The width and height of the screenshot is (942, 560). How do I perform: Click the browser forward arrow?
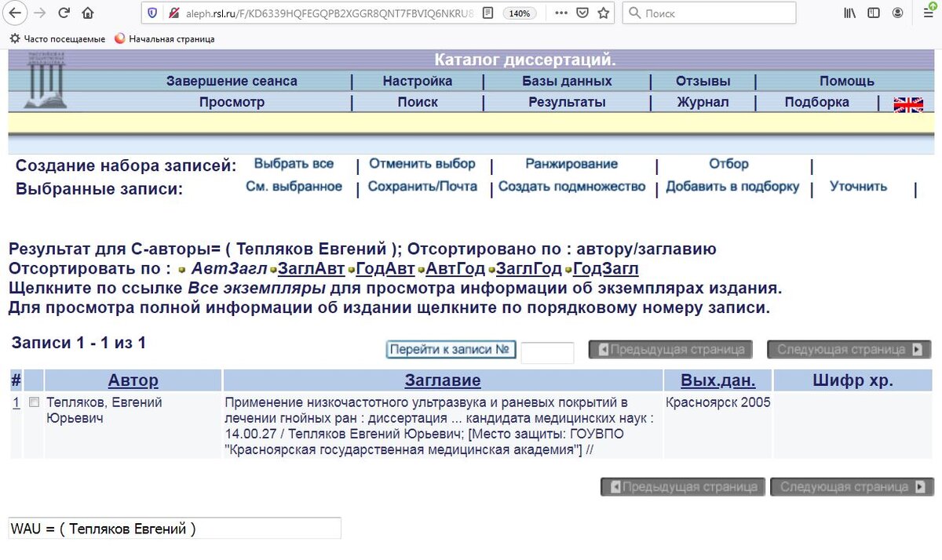tap(40, 13)
